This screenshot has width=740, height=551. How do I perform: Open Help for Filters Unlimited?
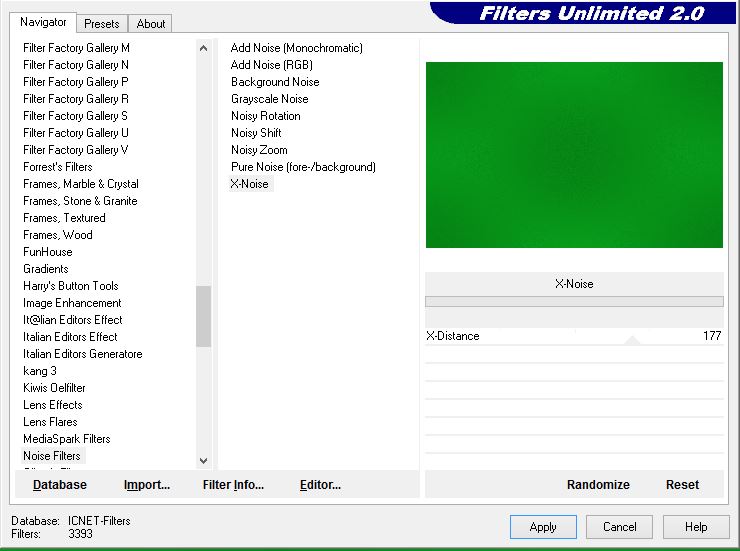coord(696,527)
